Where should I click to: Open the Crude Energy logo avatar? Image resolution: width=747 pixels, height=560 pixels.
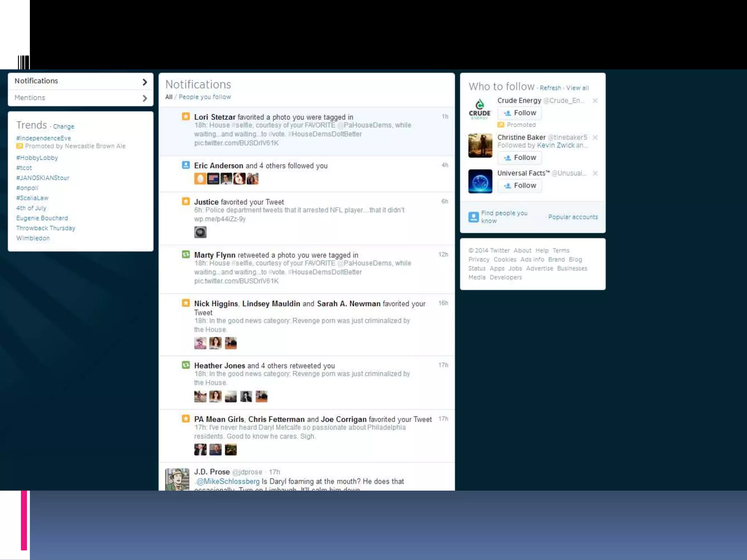(480, 109)
